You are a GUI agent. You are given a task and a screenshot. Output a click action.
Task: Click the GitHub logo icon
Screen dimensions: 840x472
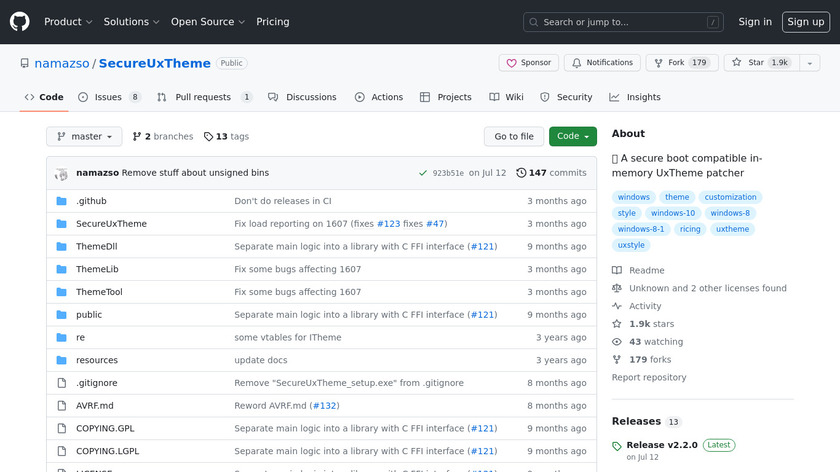[20, 21]
